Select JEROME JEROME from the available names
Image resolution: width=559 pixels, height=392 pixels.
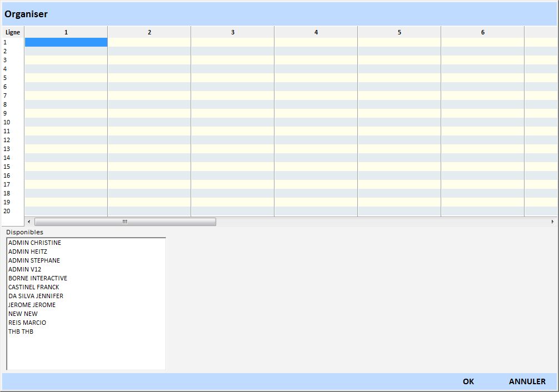(x=32, y=305)
